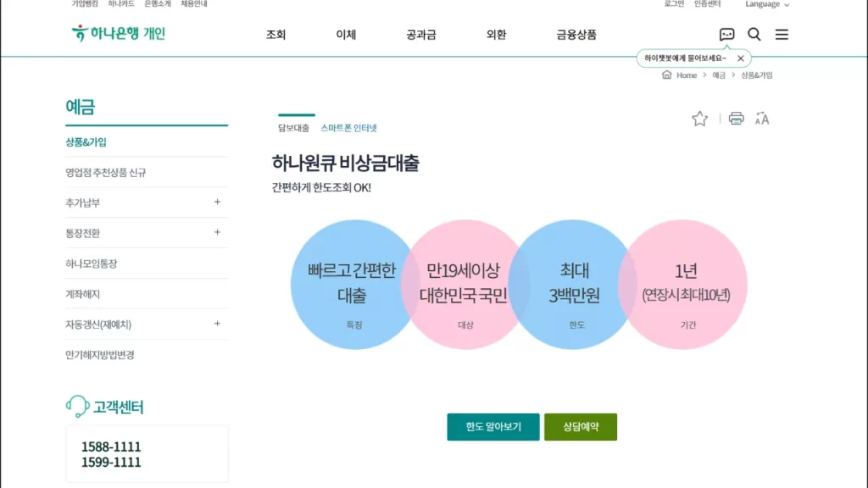Image resolution: width=868 pixels, height=488 pixels.
Task: Select 상품&가입 in the sidebar
Action: (86, 142)
